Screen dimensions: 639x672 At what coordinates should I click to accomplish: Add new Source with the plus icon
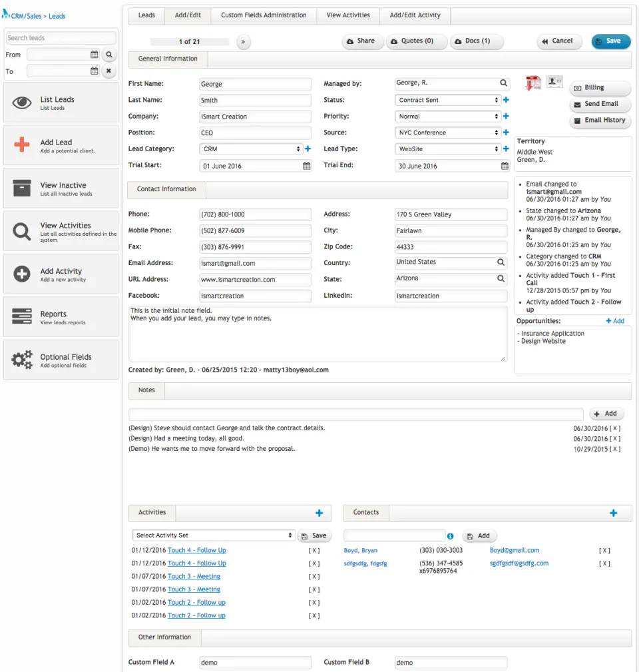coord(507,133)
